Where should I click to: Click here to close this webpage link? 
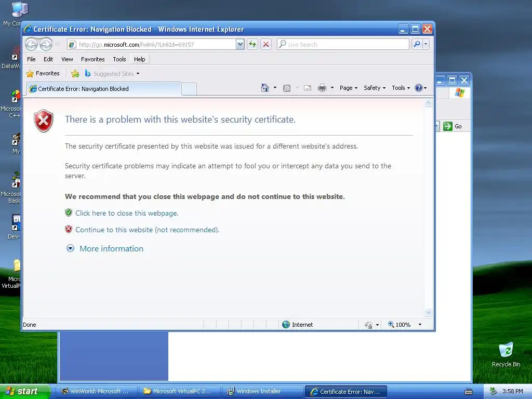127,213
